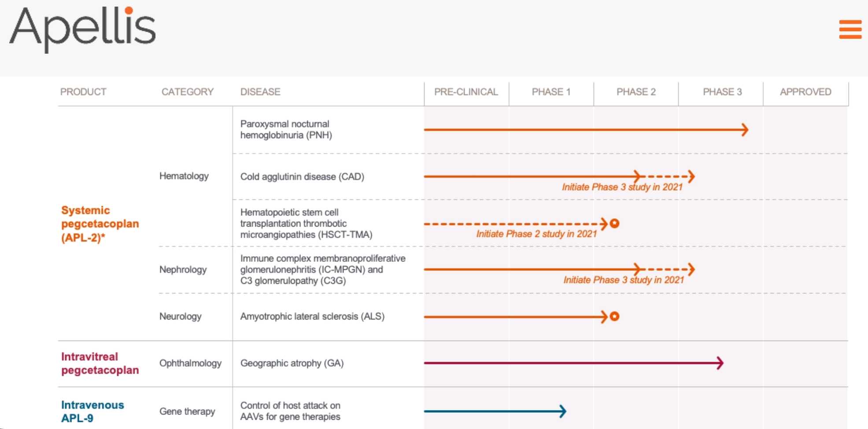Click the CAD "Initiate Phase 3 study" note
This screenshot has width=868, height=429.
(622, 187)
